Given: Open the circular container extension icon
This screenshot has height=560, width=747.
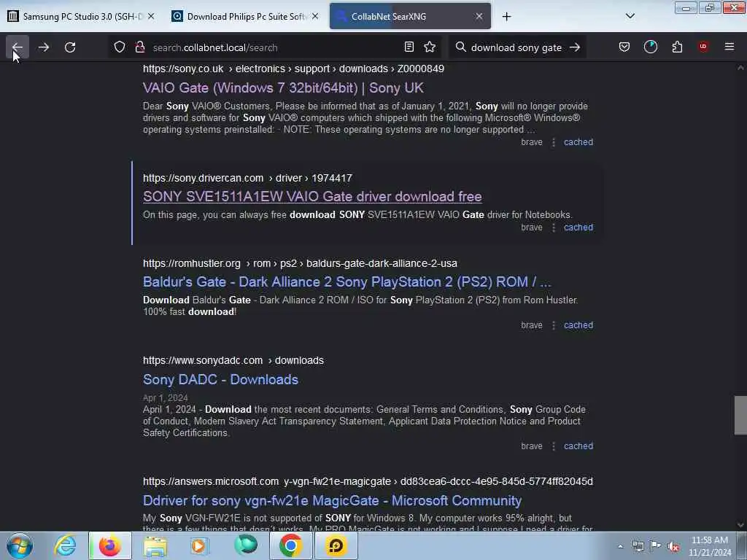Looking at the screenshot, I should (x=650, y=47).
